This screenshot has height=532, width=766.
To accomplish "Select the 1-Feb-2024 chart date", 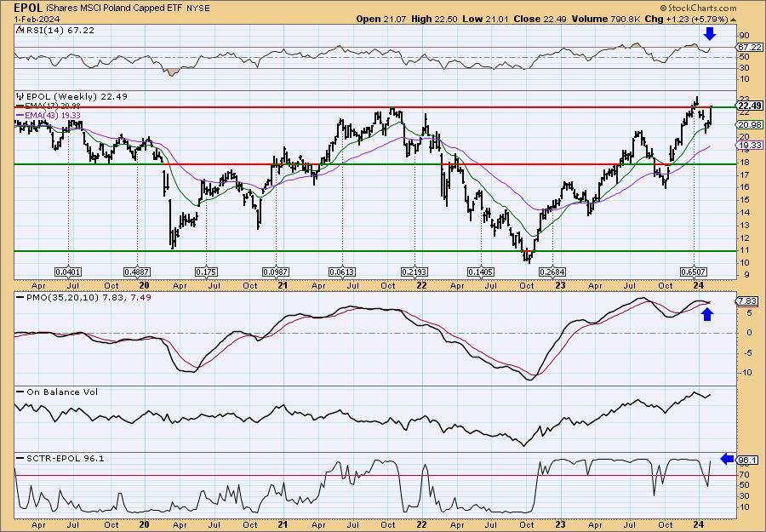I will click(37, 19).
